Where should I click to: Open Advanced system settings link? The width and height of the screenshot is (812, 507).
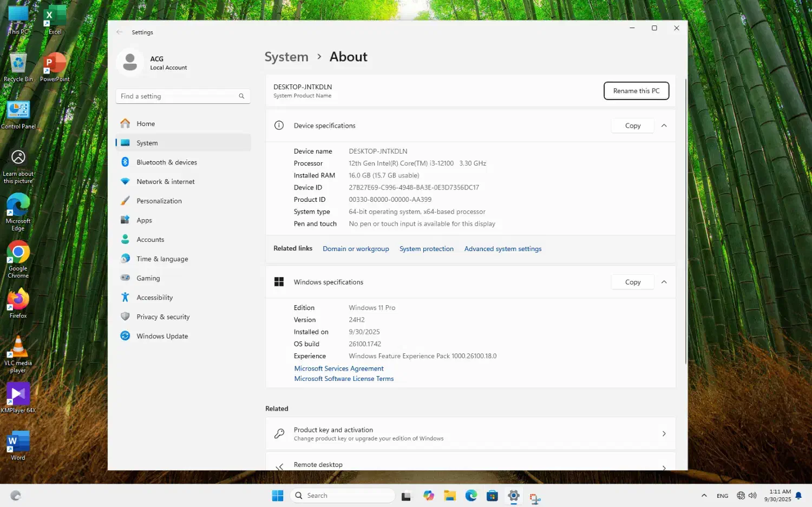pos(502,249)
